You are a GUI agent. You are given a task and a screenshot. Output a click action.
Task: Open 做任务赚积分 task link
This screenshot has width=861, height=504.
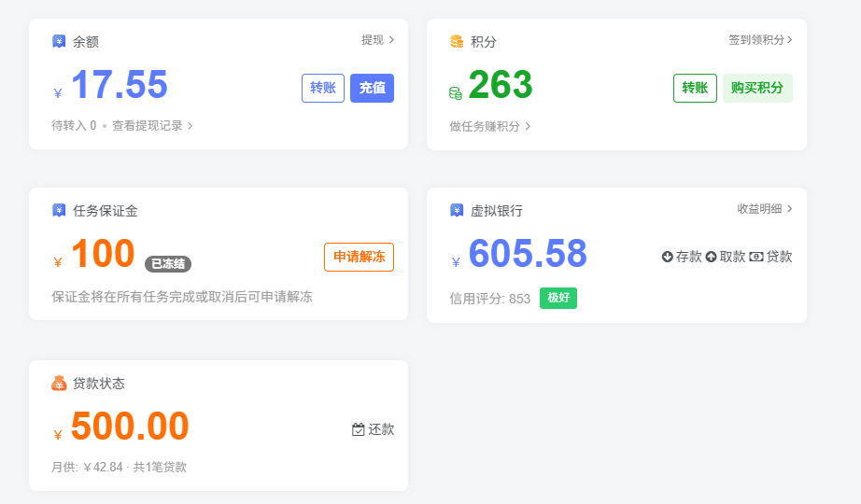[489, 126]
